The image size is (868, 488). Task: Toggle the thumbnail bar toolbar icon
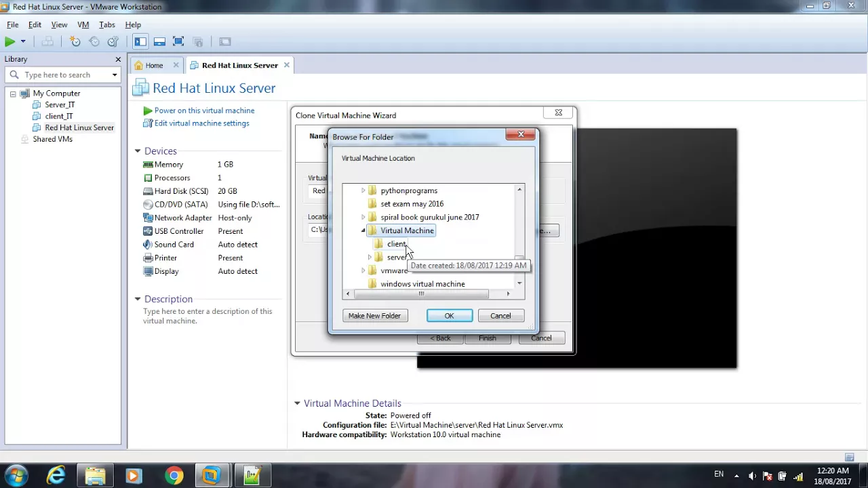159,42
